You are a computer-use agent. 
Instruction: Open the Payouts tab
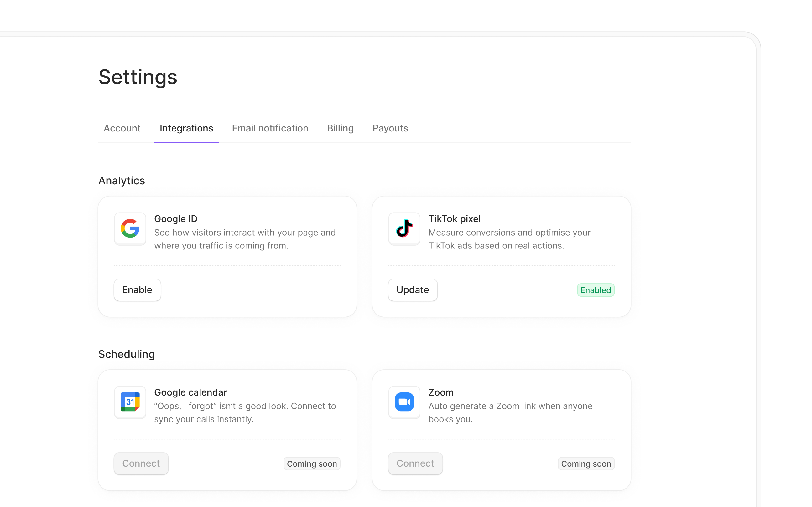pyautogui.click(x=390, y=128)
